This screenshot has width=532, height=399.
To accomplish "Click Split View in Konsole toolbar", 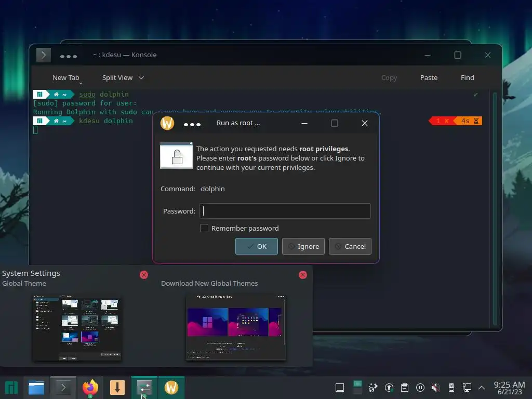I will click(117, 77).
